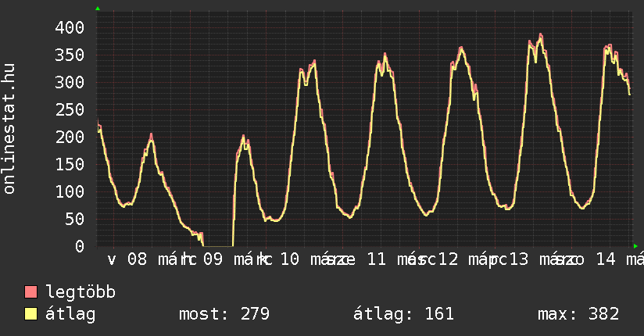Click the green arrow atop the Y axis
This screenshot has width=644, height=336.
click(98, 9)
